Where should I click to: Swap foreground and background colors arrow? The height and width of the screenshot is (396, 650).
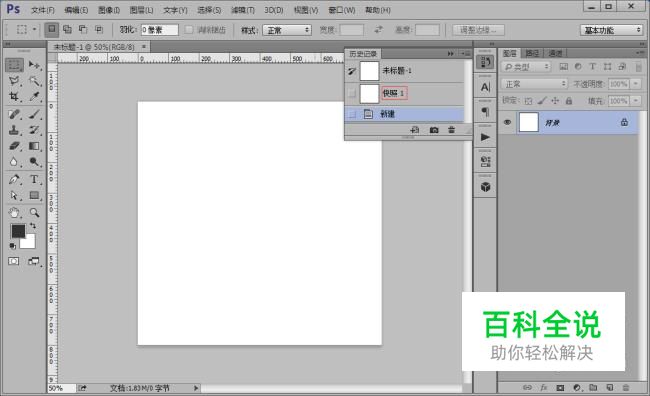(x=33, y=226)
